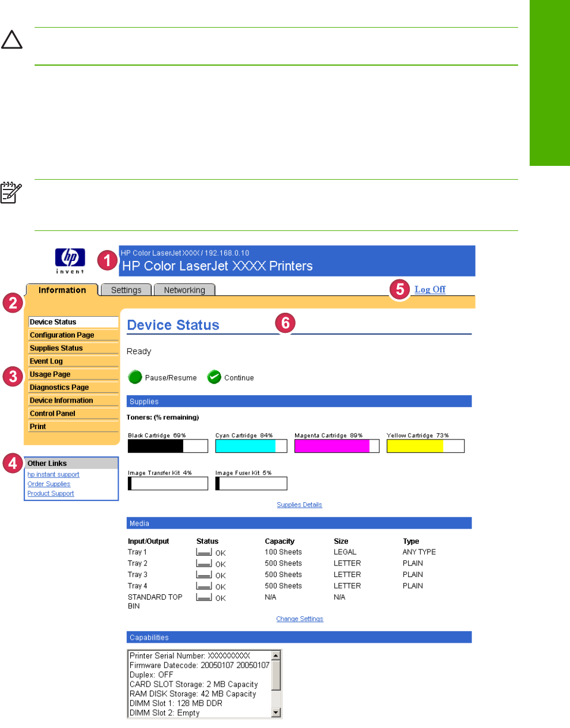Click the 'Firmware Datecode' line in capabilities
Image resolution: width=570 pixels, height=728 pixels.
coord(199,665)
